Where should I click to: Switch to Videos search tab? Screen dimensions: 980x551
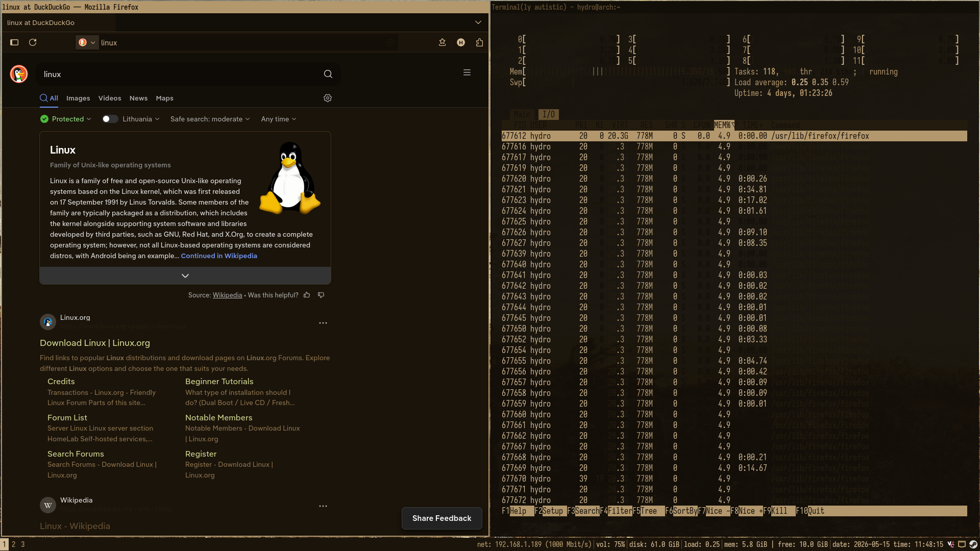[110, 98]
